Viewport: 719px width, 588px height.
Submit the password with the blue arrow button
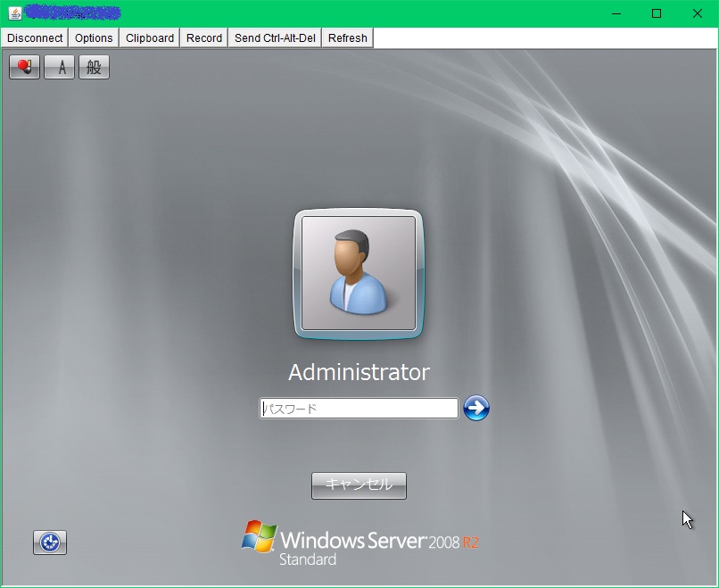tap(476, 408)
